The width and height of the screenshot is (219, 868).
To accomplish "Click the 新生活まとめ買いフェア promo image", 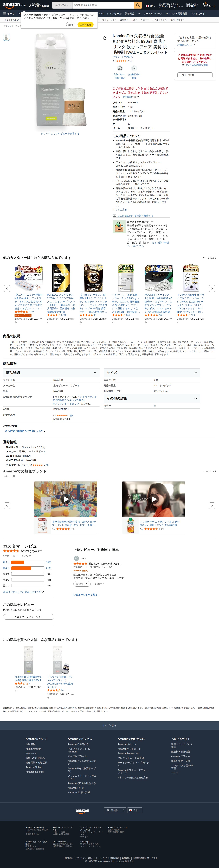I will 119,227.
